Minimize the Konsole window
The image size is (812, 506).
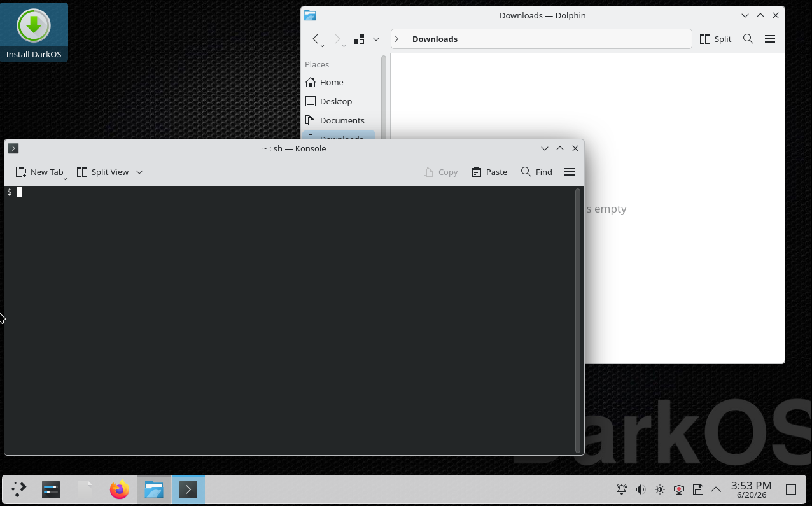545,148
